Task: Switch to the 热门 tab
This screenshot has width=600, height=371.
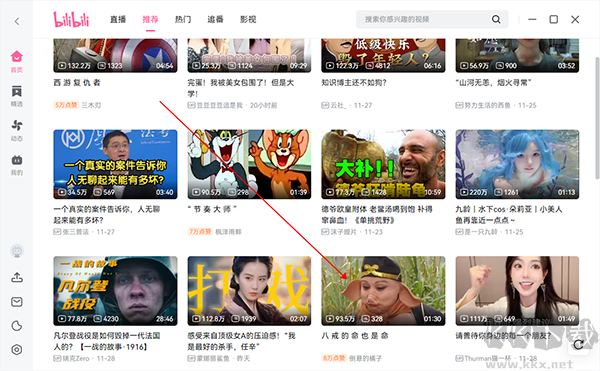Action: [x=183, y=20]
